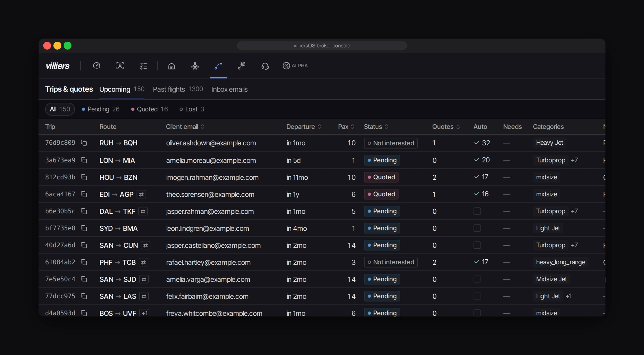Tick Auto checkbox for jasper.castellano trip

[x=477, y=245]
